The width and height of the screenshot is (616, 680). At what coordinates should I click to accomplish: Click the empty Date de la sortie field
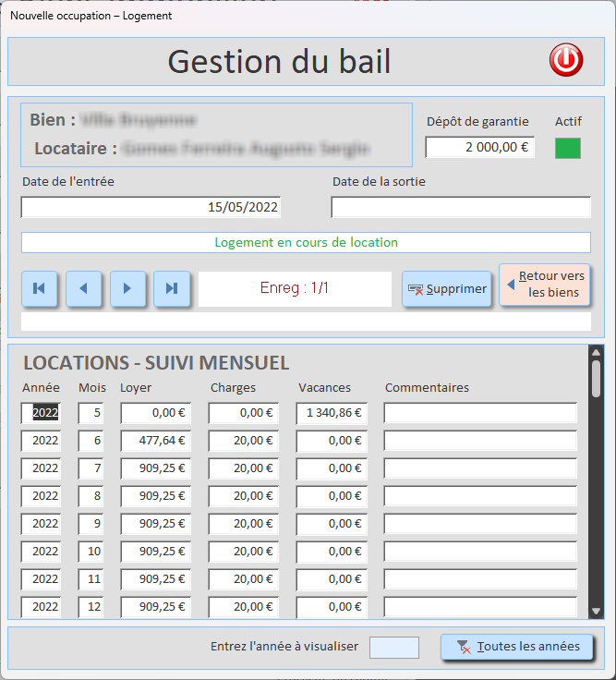coord(460,208)
